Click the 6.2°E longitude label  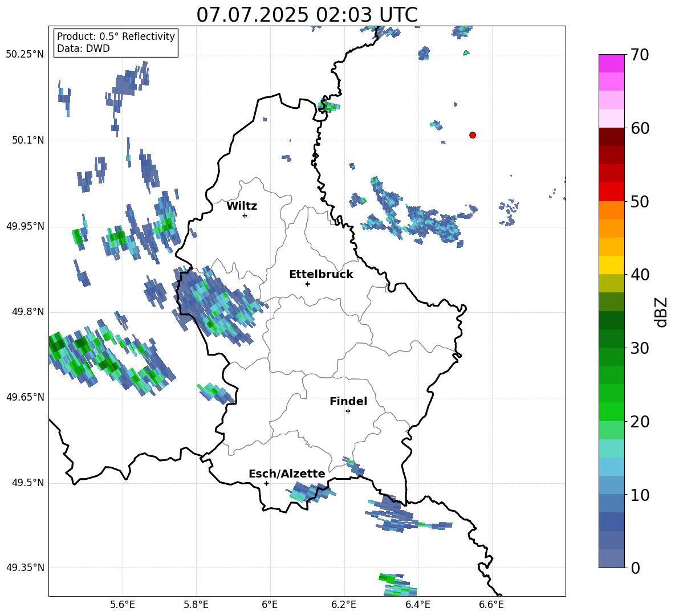pos(344,605)
